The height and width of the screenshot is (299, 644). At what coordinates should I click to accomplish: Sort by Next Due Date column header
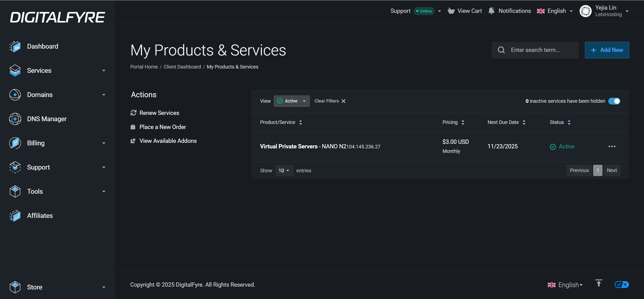(506, 122)
